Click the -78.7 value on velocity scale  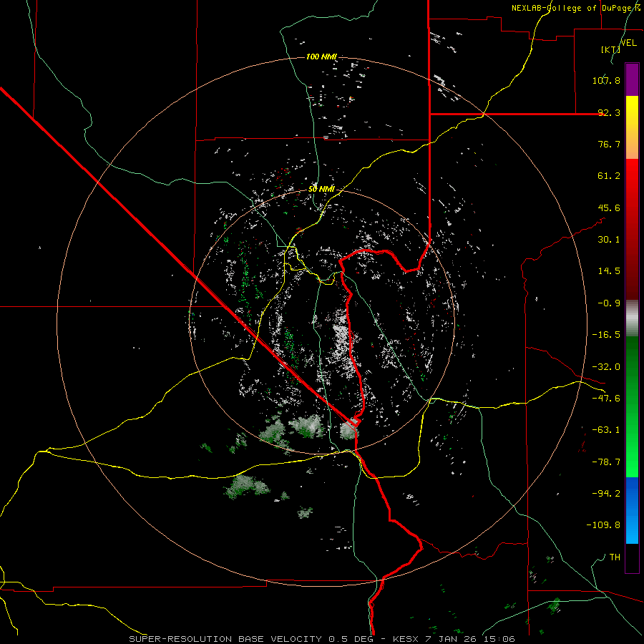pos(606,462)
